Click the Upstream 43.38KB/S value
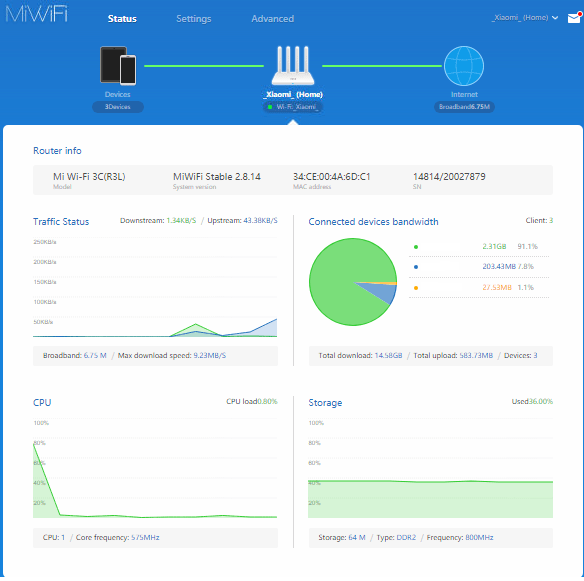This screenshot has width=584, height=581. [x=260, y=220]
